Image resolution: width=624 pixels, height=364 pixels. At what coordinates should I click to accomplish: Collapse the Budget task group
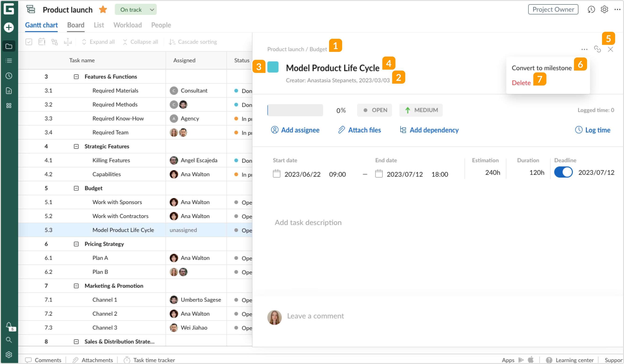click(76, 188)
